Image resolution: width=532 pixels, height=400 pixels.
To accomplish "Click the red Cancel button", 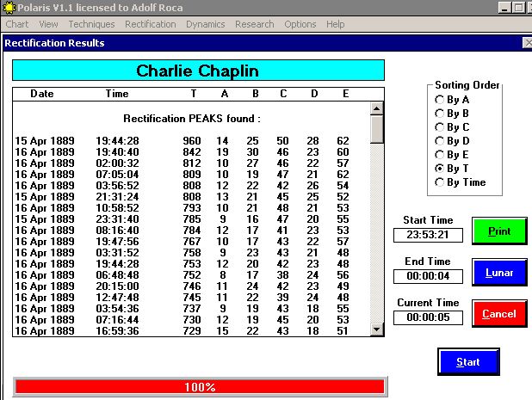I will click(499, 314).
